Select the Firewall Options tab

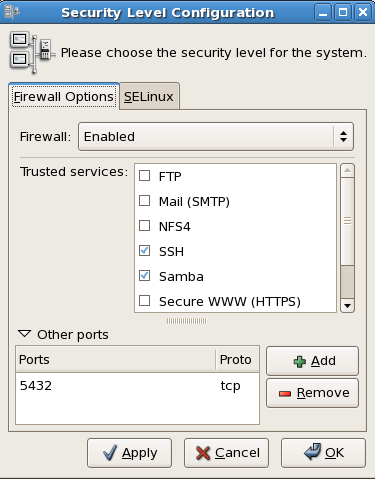[64, 97]
